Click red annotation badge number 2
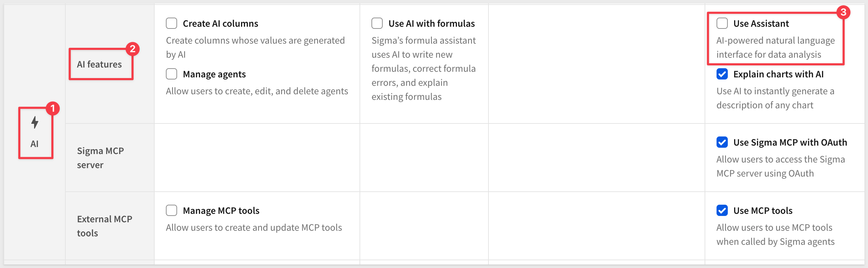 point(132,49)
